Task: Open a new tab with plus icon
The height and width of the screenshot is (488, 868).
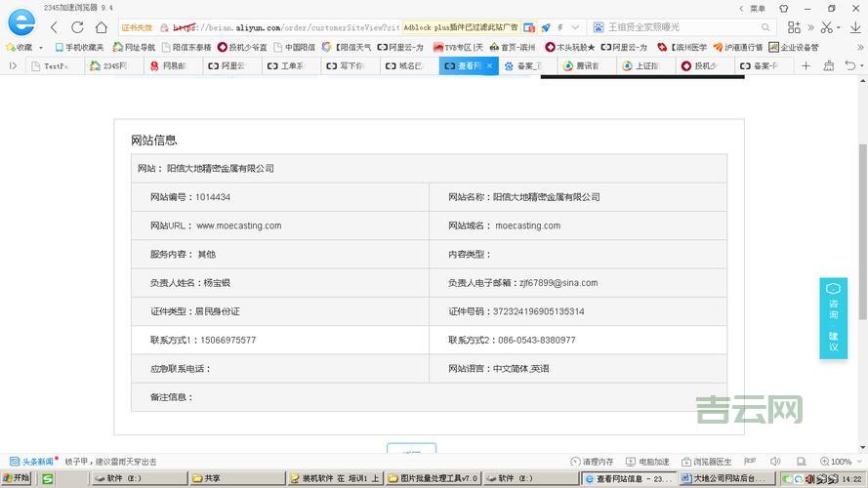Action: click(806, 65)
